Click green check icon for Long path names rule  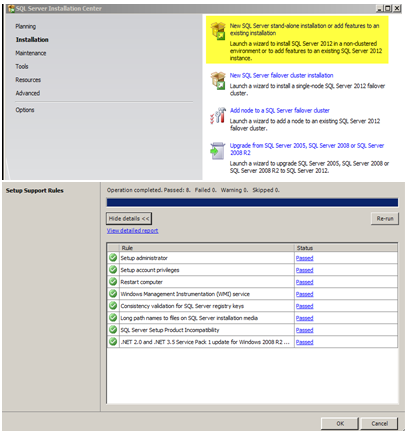(113, 318)
